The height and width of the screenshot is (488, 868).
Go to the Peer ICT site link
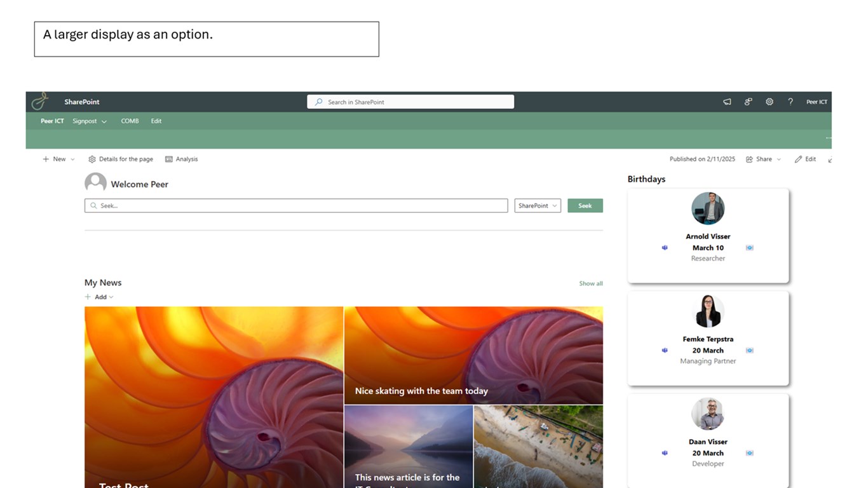tap(52, 121)
